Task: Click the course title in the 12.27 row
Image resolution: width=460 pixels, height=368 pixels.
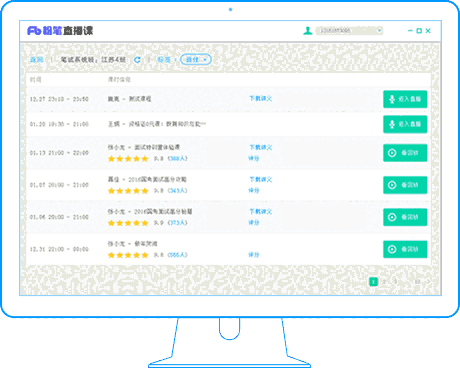Action: (129, 99)
